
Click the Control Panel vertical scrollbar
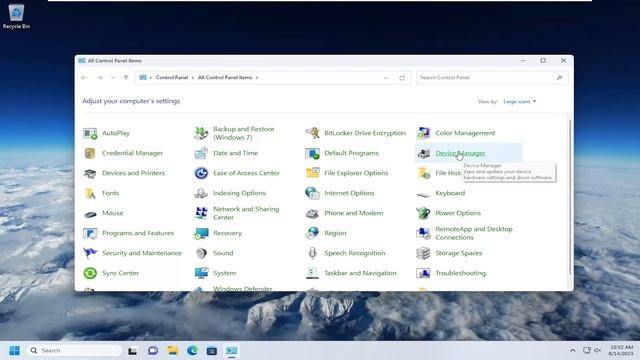point(570,197)
